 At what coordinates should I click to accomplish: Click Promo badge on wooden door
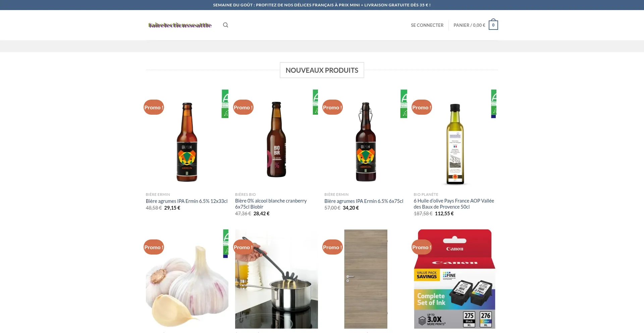[x=332, y=247]
